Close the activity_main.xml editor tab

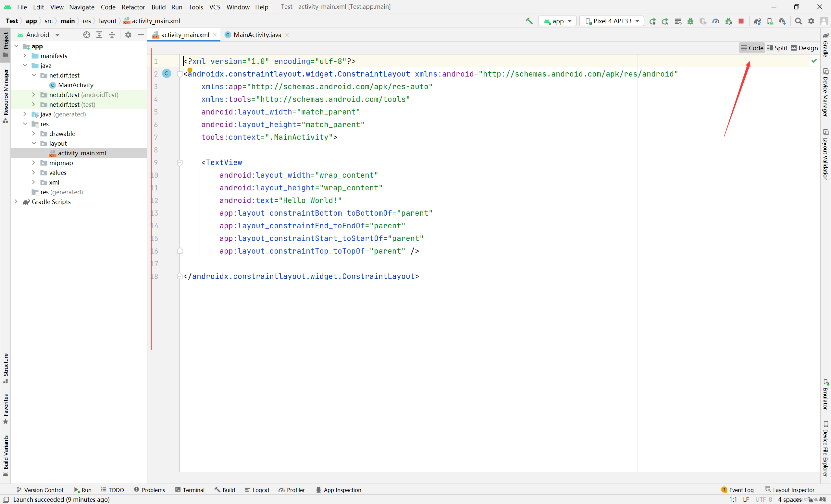[215, 35]
